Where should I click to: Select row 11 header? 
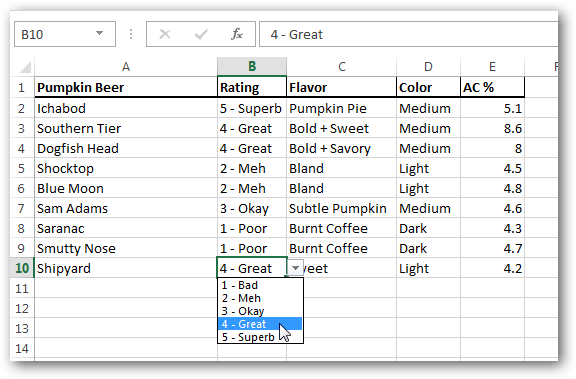pos(22,288)
